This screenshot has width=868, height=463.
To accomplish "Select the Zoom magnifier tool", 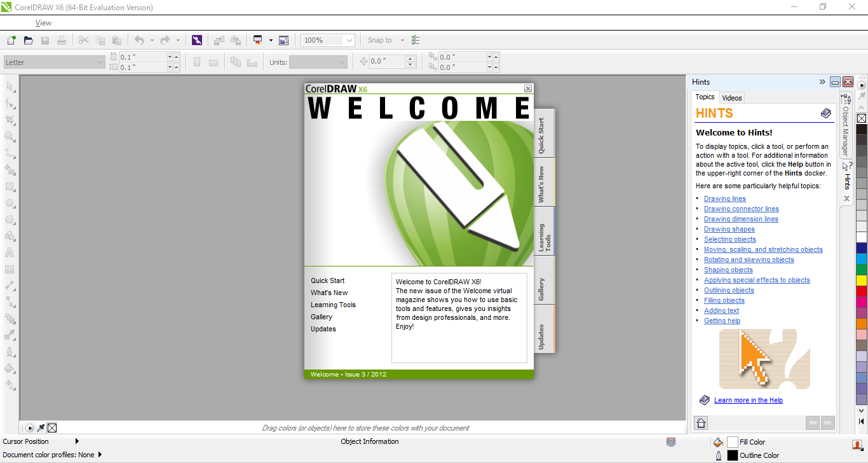I will click(10, 137).
